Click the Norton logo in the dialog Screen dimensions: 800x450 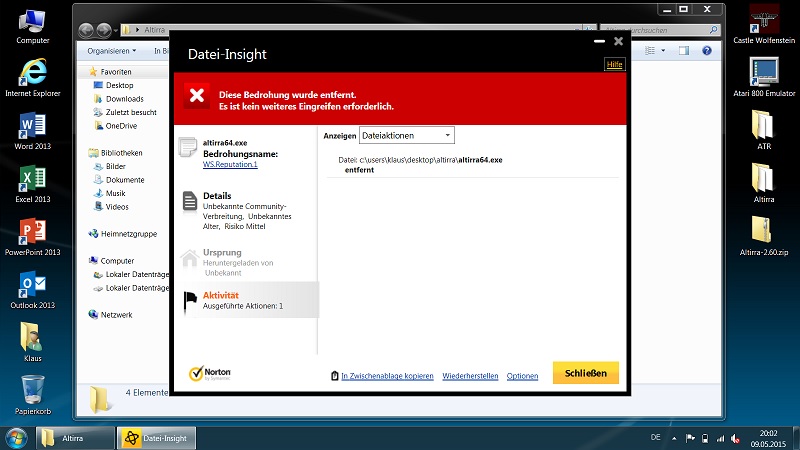tap(210, 373)
